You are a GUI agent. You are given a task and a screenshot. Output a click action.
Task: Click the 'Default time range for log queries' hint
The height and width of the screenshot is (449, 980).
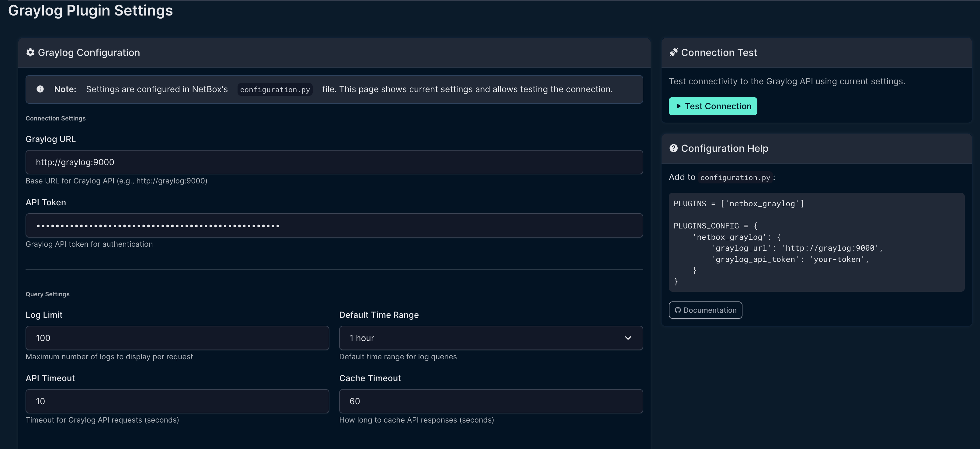(398, 357)
